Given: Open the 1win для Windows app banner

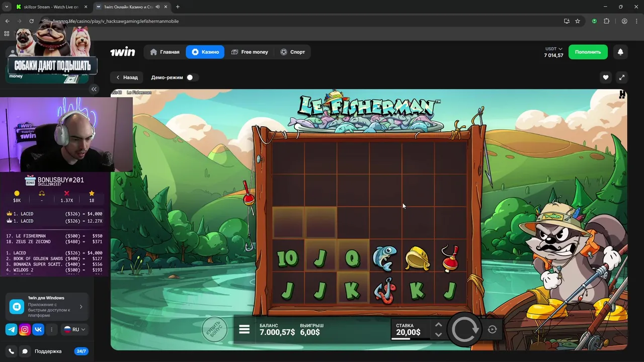Looking at the screenshot, I should (x=47, y=307).
